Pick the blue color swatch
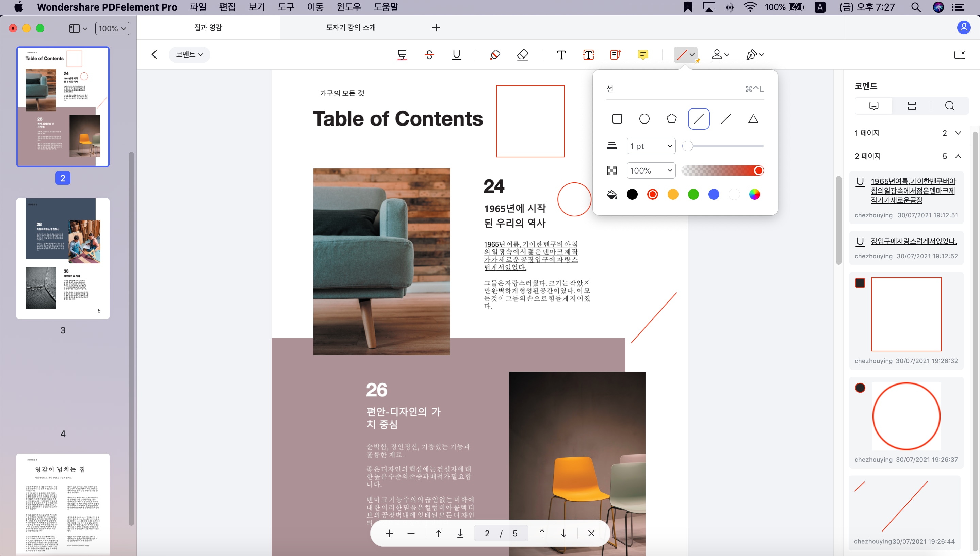980x556 pixels. click(x=714, y=194)
